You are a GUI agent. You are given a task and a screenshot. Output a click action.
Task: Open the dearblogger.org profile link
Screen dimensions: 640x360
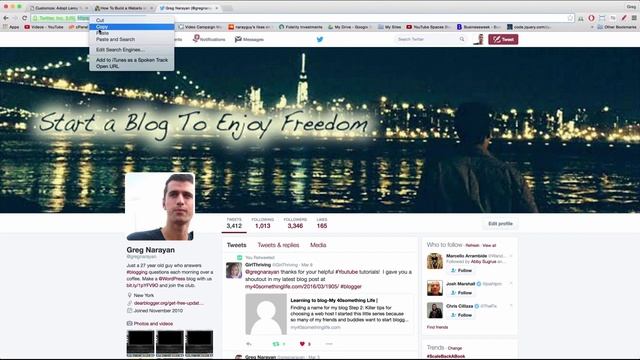point(169,303)
